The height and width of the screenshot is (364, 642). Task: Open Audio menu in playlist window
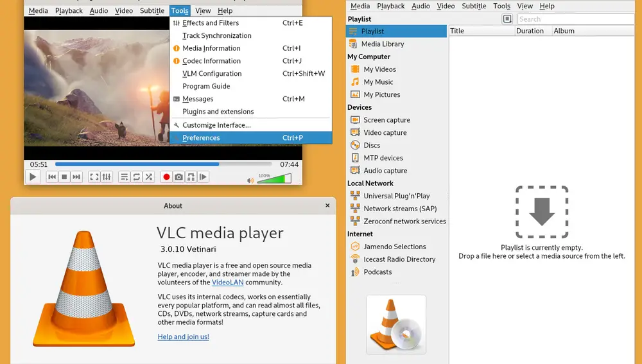pyautogui.click(x=421, y=6)
